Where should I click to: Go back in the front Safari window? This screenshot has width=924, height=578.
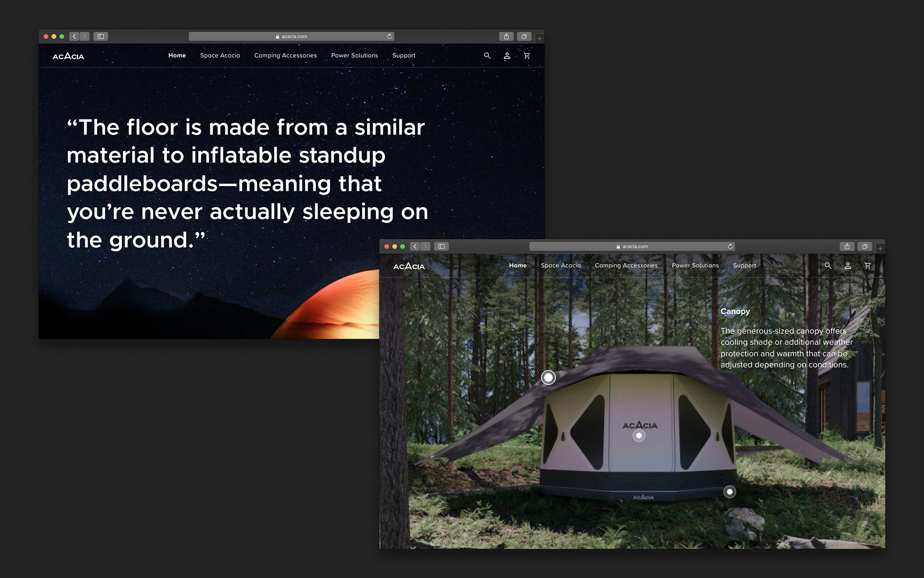pos(415,247)
